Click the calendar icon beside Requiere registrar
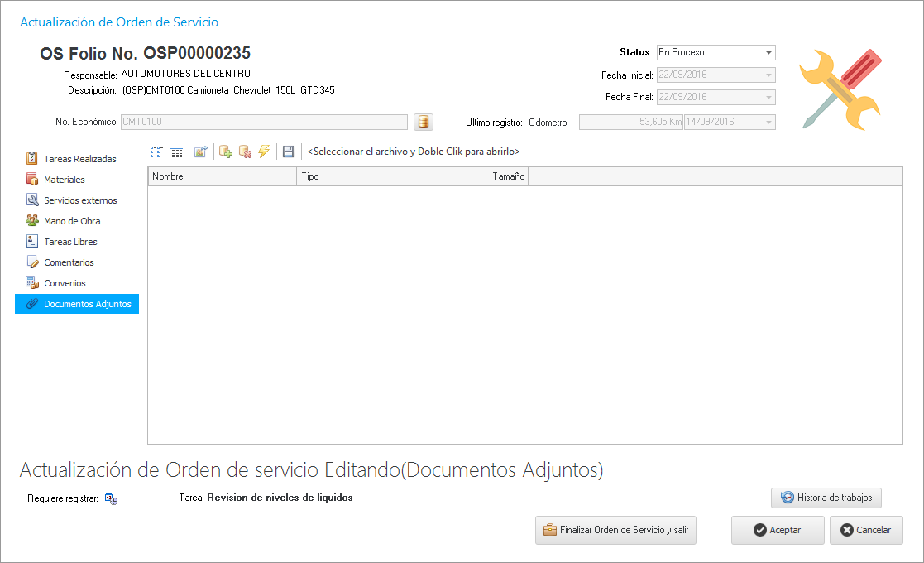The height and width of the screenshot is (563, 924). 111,498
